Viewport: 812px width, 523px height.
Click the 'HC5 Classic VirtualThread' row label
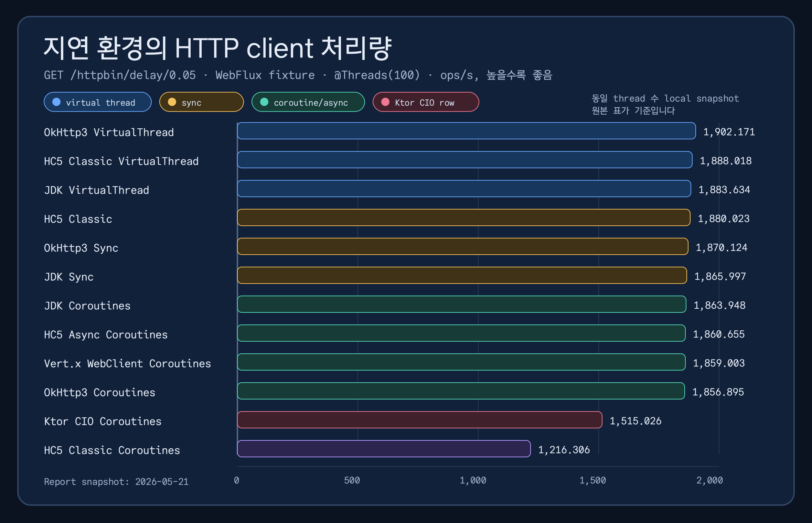coord(121,161)
